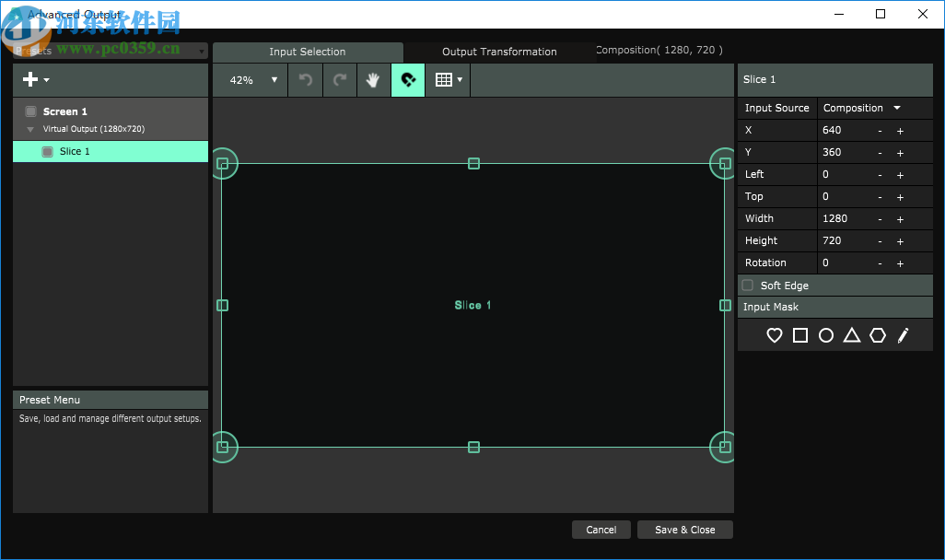Open the grid options dropdown

449,79
